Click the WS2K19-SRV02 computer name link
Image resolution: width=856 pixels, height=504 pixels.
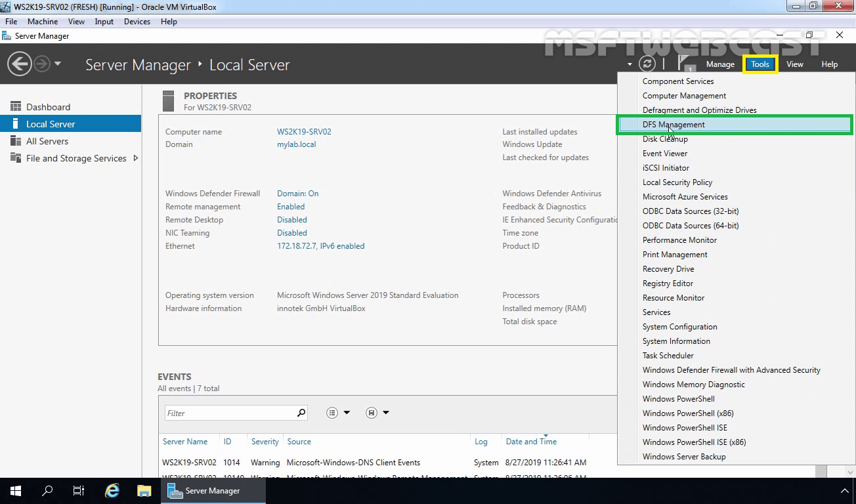tap(304, 132)
